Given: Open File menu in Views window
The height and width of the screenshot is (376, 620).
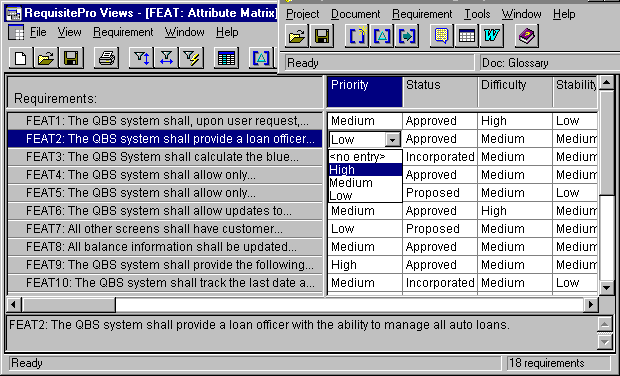Looking at the screenshot, I should click(x=38, y=32).
